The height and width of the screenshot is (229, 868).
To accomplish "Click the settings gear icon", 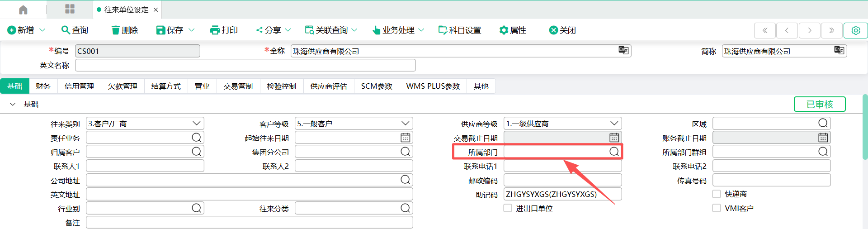I will point(855,30).
